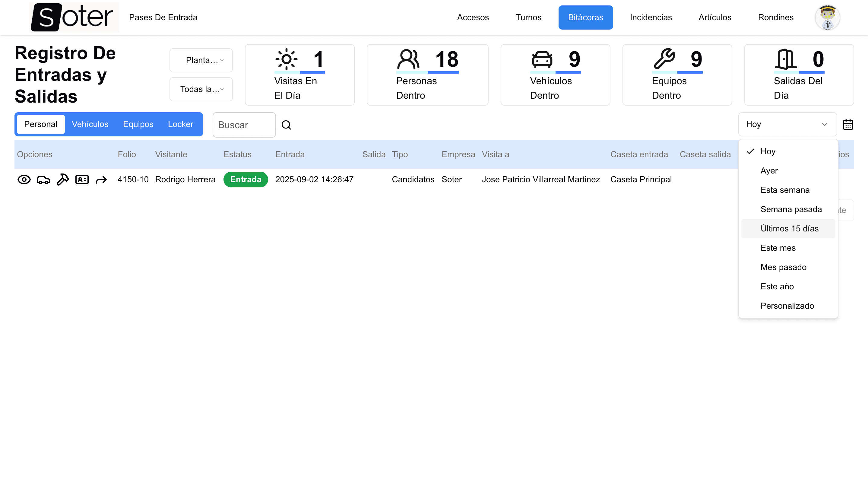
Task: Open the Todas la... dropdown
Action: pos(201,89)
